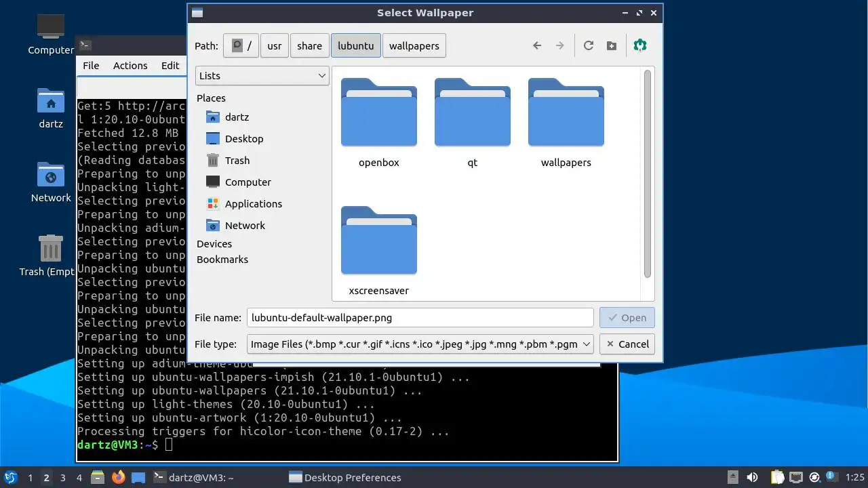
Task: Select the xscreensaver folder
Action: [379, 251]
